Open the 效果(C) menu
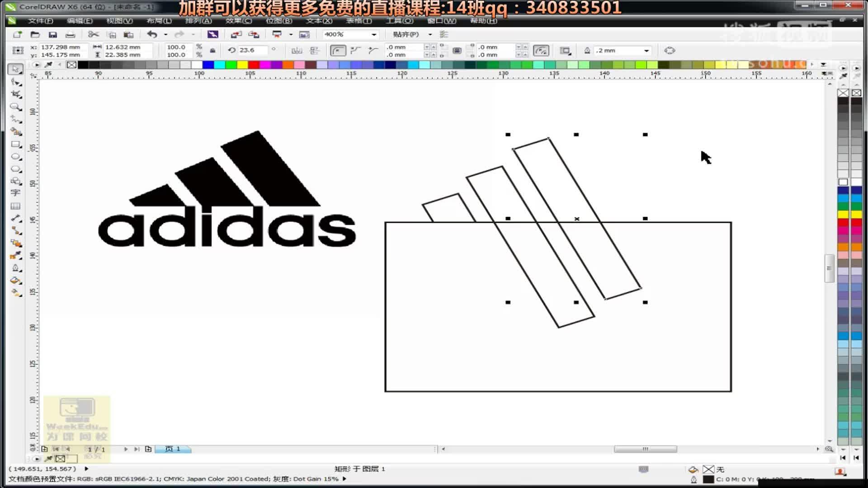868x488 pixels. click(239, 21)
